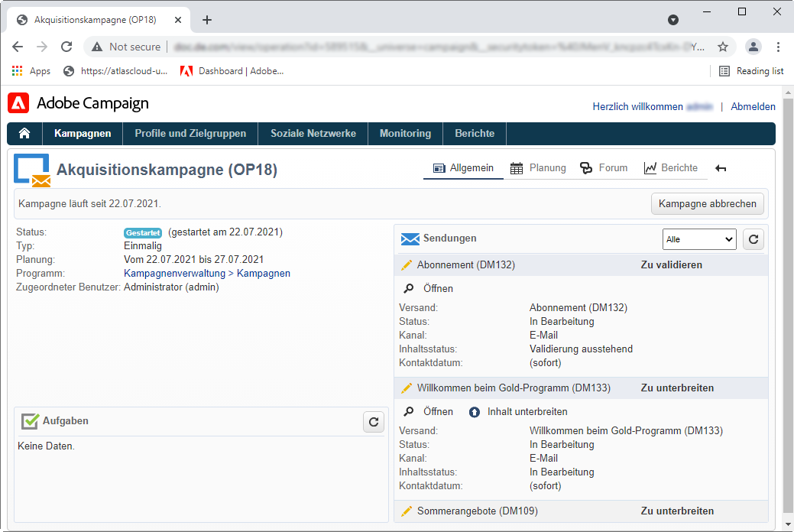This screenshot has height=532, width=794.
Task: Click Validierung ausstehend content status
Action: (581, 349)
